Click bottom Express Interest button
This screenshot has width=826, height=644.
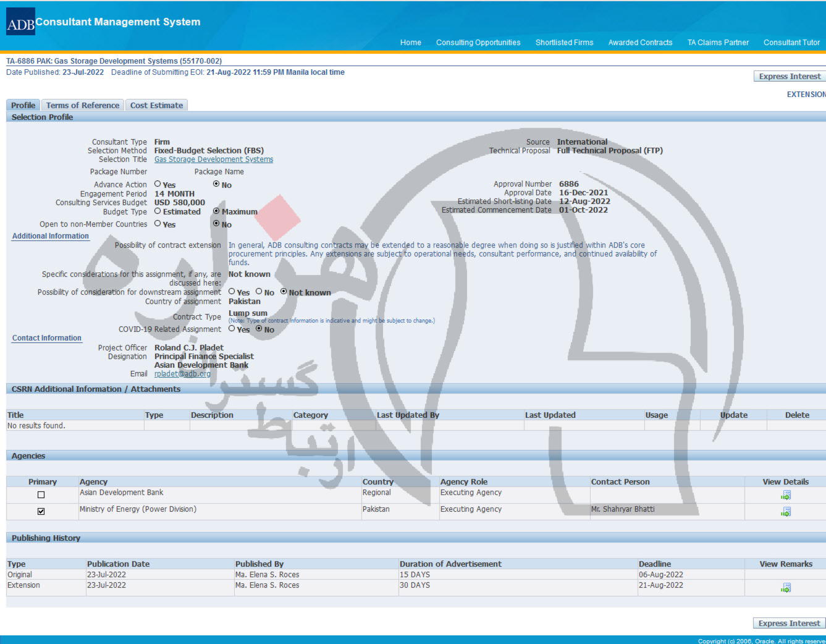pos(789,624)
